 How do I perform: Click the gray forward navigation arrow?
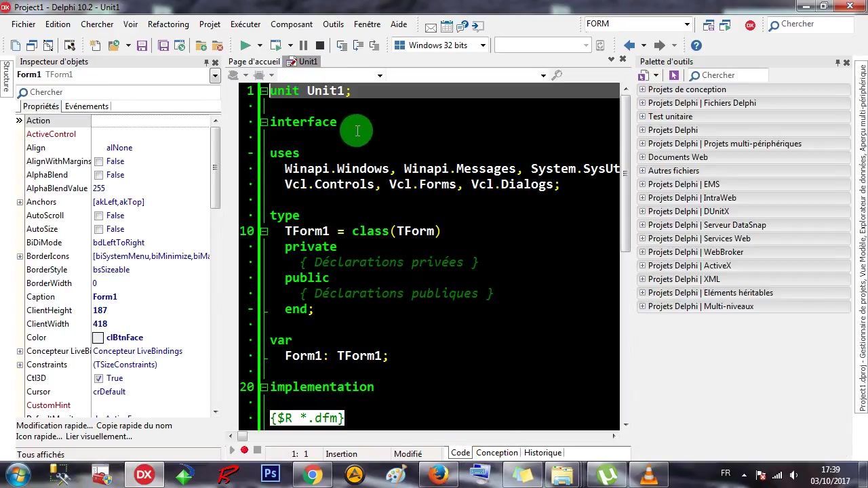point(659,45)
